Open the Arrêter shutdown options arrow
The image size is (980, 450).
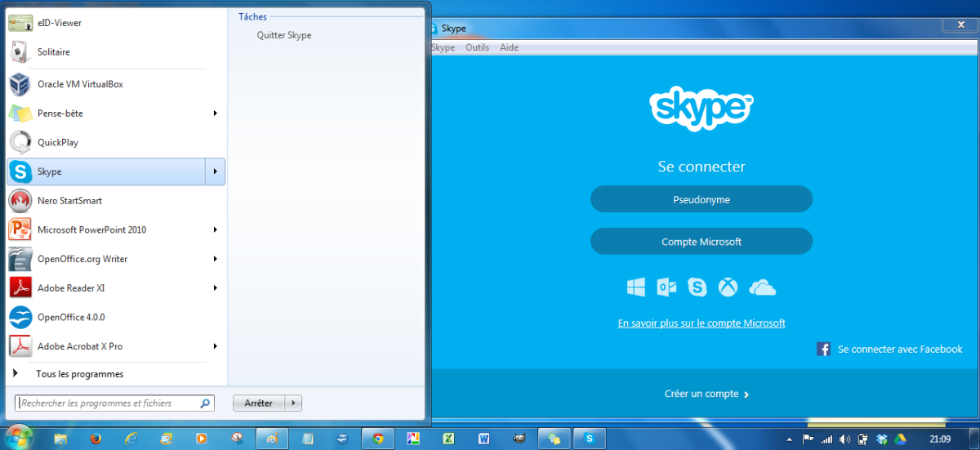pyautogui.click(x=295, y=403)
